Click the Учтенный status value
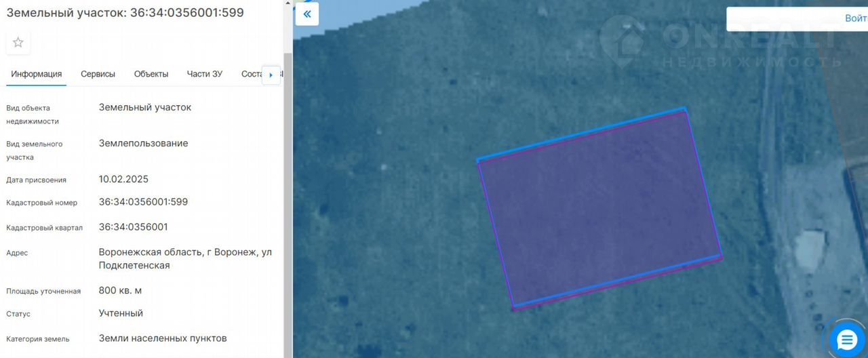This screenshot has height=358, width=868. (121, 313)
